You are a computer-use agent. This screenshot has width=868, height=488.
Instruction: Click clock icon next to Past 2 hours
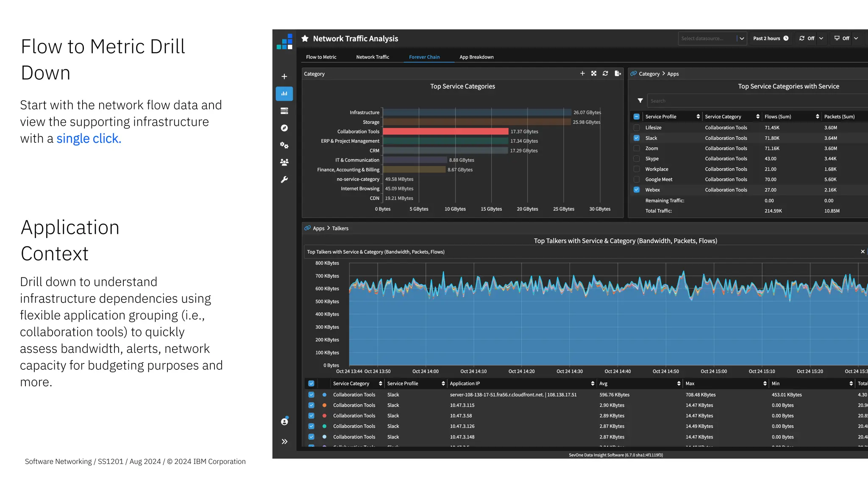pos(786,38)
